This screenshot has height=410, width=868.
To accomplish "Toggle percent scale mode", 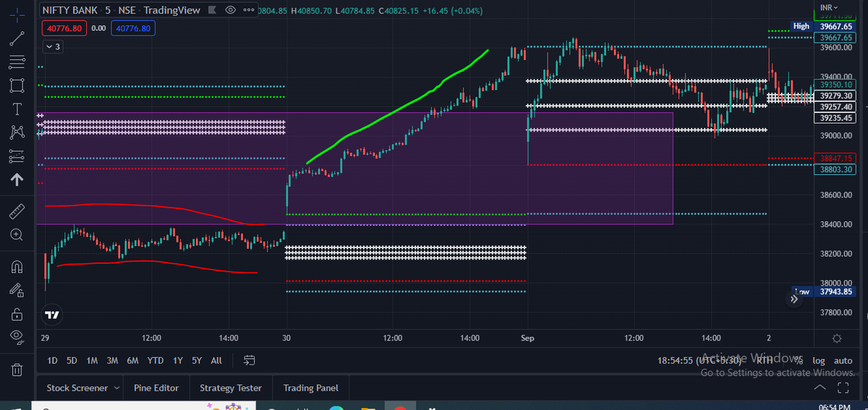I will [799, 360].
